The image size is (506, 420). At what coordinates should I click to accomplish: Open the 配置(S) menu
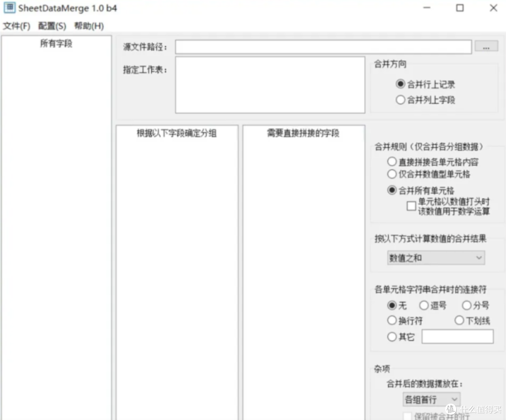[x=52, y=26]
